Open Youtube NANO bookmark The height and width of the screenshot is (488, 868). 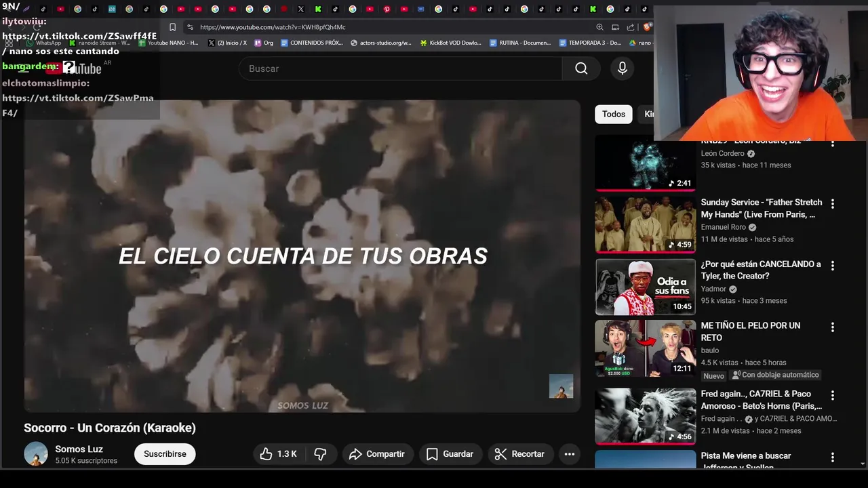(x=168, y=43)
